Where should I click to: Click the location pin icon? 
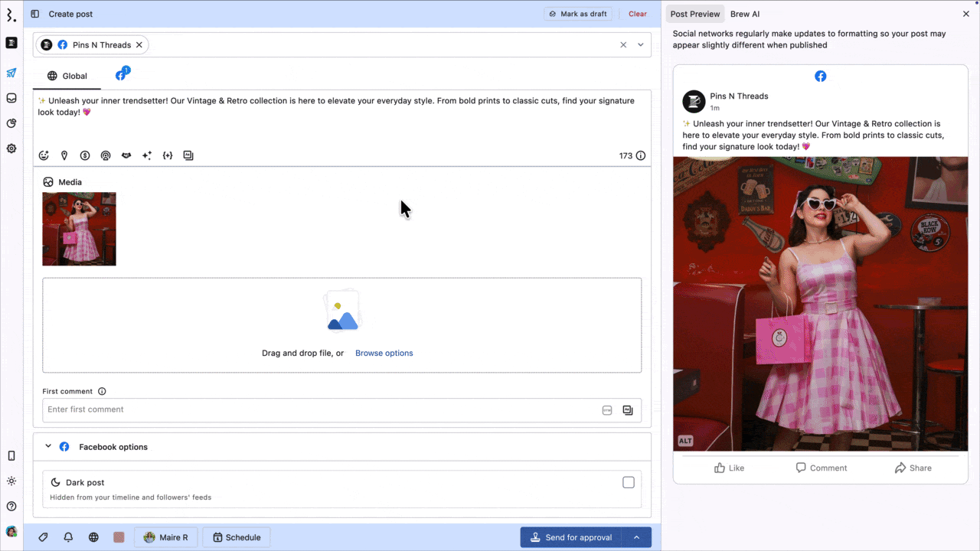point(64,155)
